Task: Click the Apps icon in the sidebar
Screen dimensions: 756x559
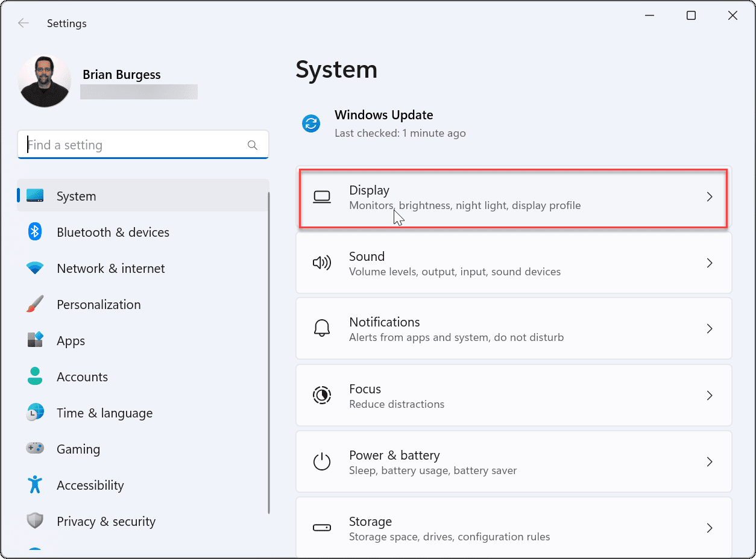Action: [x=35, y=340]
